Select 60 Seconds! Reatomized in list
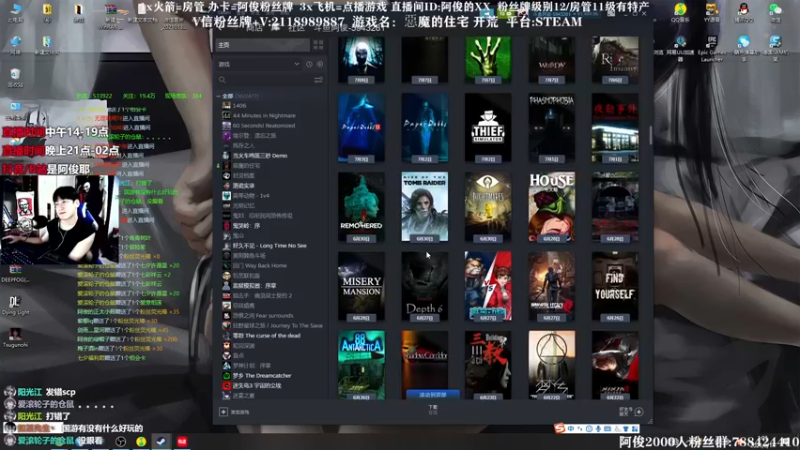Image resolution: width=800 pixels, height=450 pixels. (x=263, y=126)
